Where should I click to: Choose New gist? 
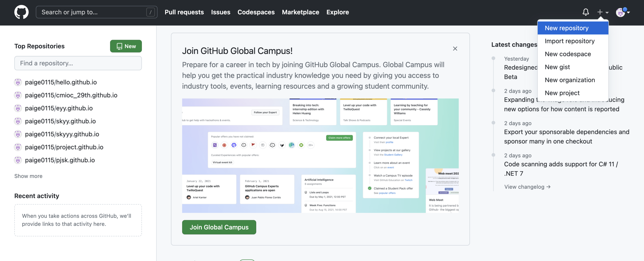573,67
